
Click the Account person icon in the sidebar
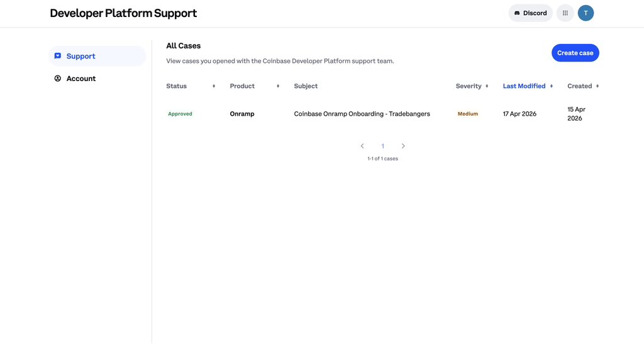58,79
